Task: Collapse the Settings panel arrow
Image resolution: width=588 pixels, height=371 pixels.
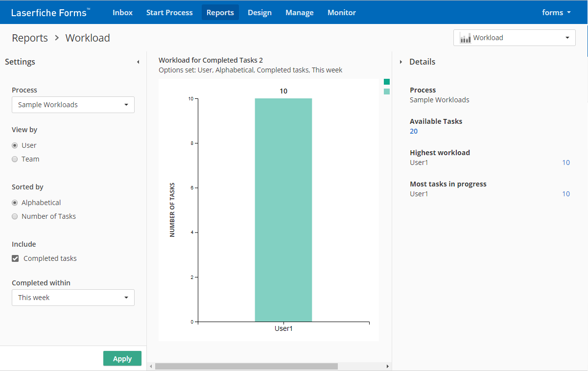Action: tap(138, 62)
